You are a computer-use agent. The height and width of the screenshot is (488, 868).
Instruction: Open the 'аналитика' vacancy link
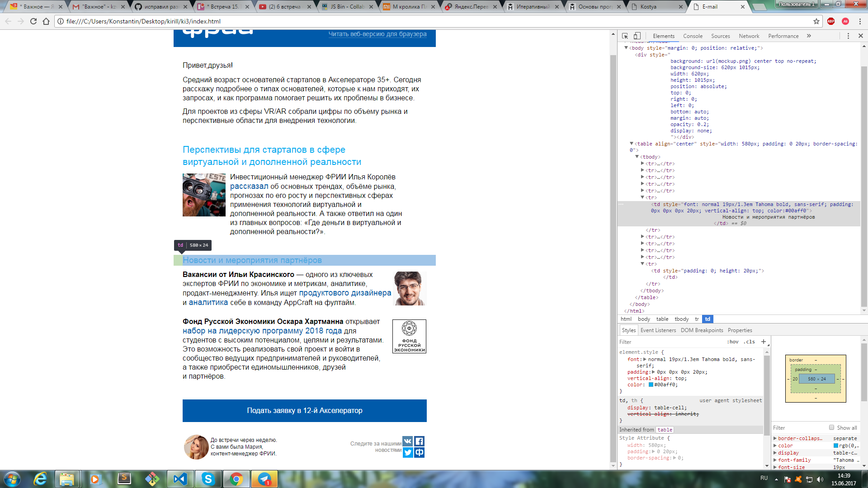click(208, 302)
